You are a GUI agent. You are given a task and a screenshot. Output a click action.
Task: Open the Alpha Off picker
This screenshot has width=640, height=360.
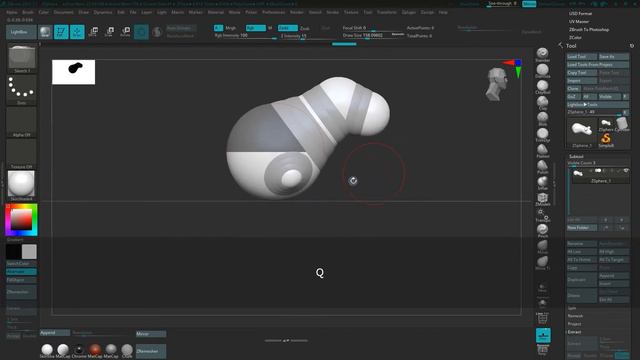coord(22,121)
